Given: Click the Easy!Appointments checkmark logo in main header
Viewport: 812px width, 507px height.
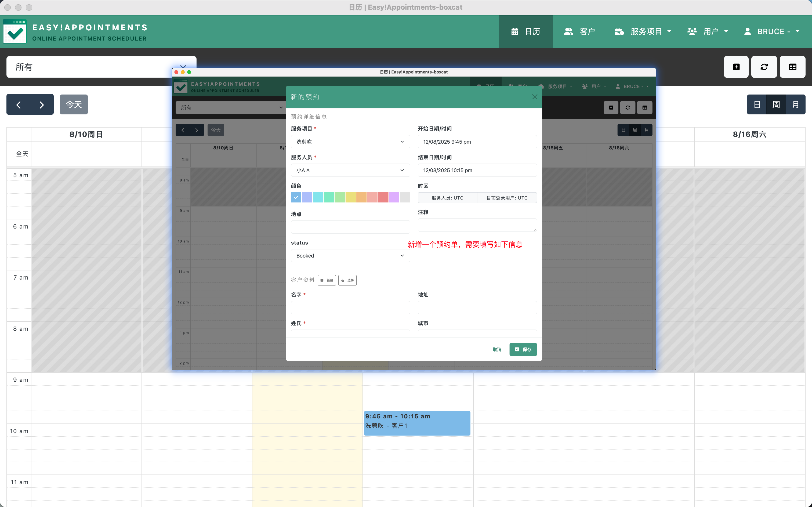Looking at the screenshot, I should [15, 31].
